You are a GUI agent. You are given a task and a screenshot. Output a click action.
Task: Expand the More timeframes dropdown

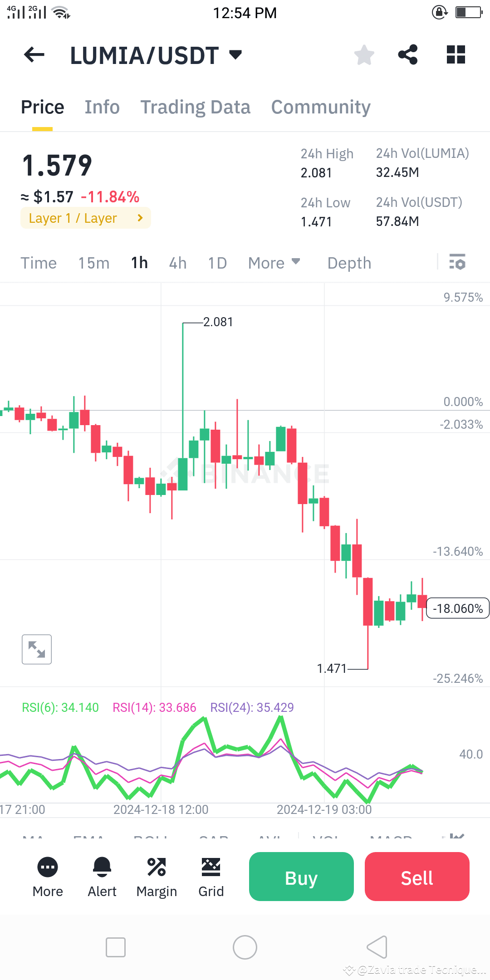click(274, 262)
